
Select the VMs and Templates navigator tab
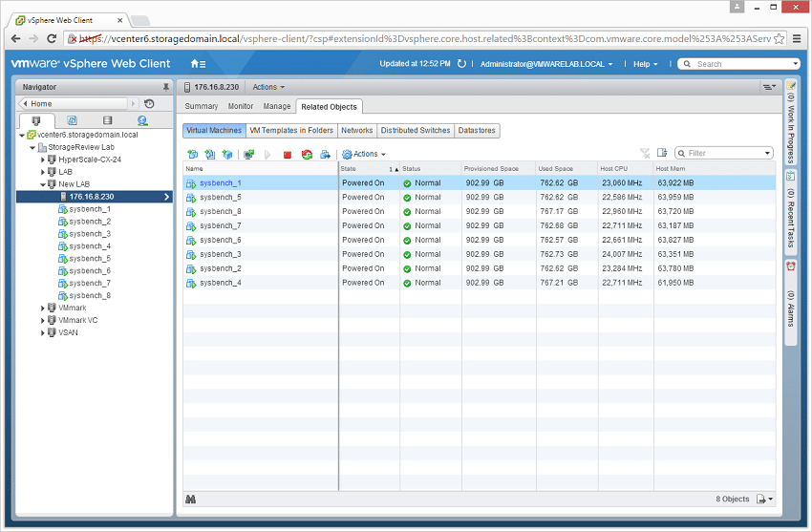pyautogui.click(x=72, y=120)
